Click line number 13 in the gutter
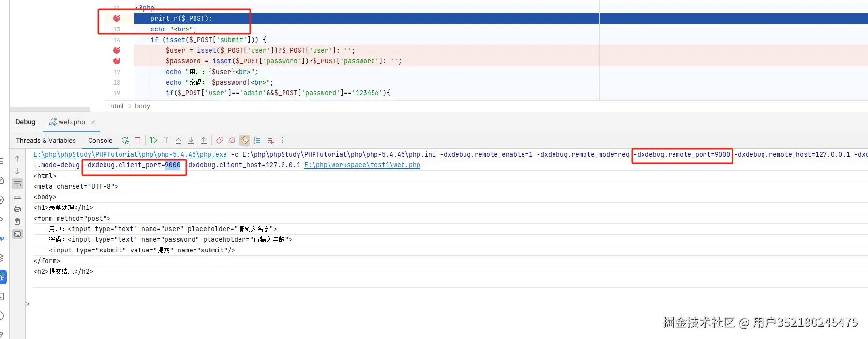The height and width of the screenshot is (339, 868). coord(117,29)
